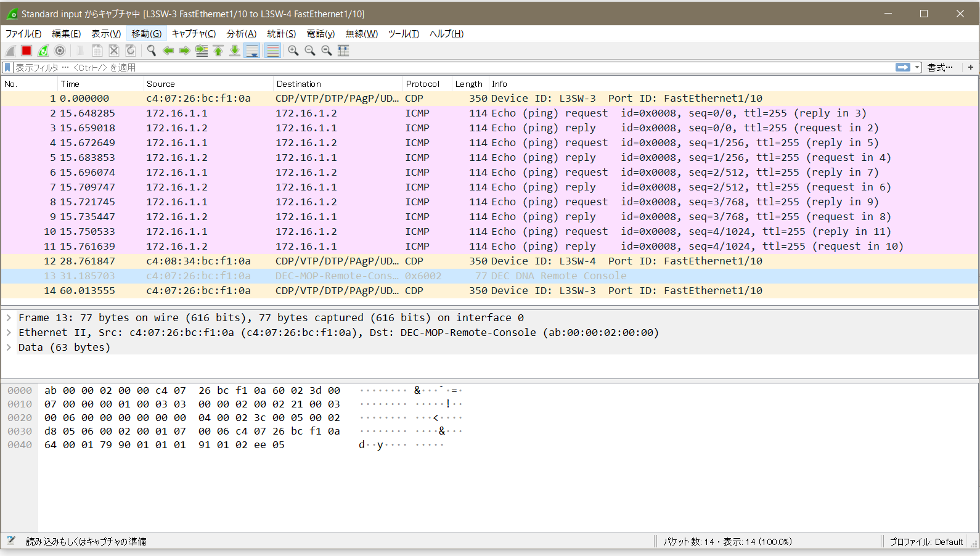Stop the running capture with the red square
Image resolution: width=980 pixels, height=556 pixels.
[x=27, y=51]
